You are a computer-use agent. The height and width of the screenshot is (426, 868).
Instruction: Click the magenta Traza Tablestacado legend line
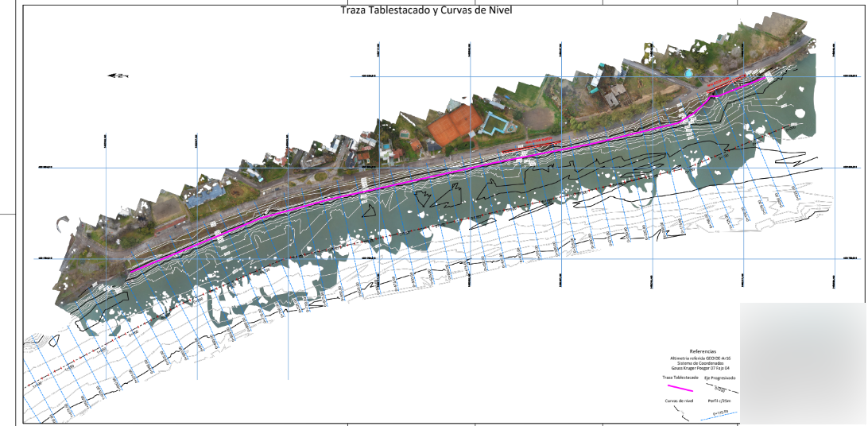[x=680, y=387]
